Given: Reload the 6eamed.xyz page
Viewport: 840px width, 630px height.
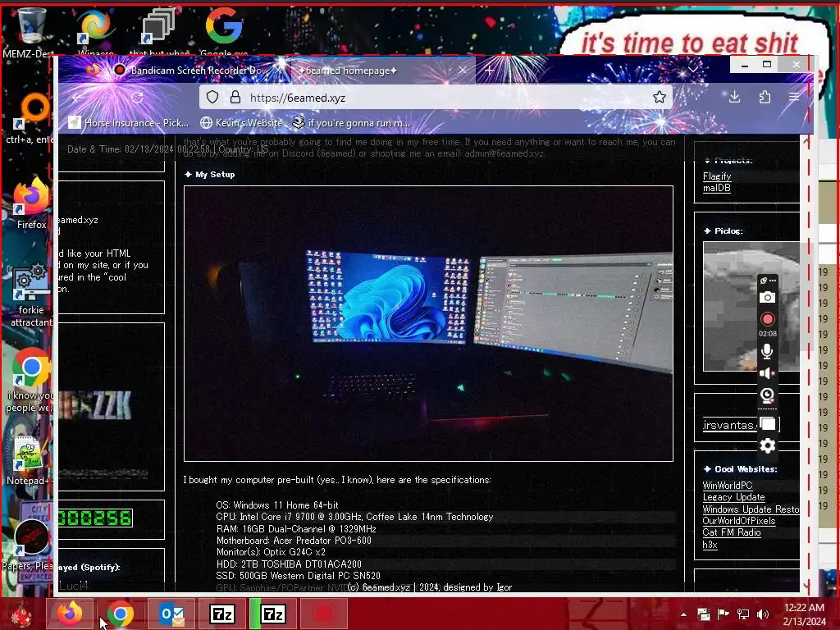Looking at the screenshot, I should tap(137, 98).
